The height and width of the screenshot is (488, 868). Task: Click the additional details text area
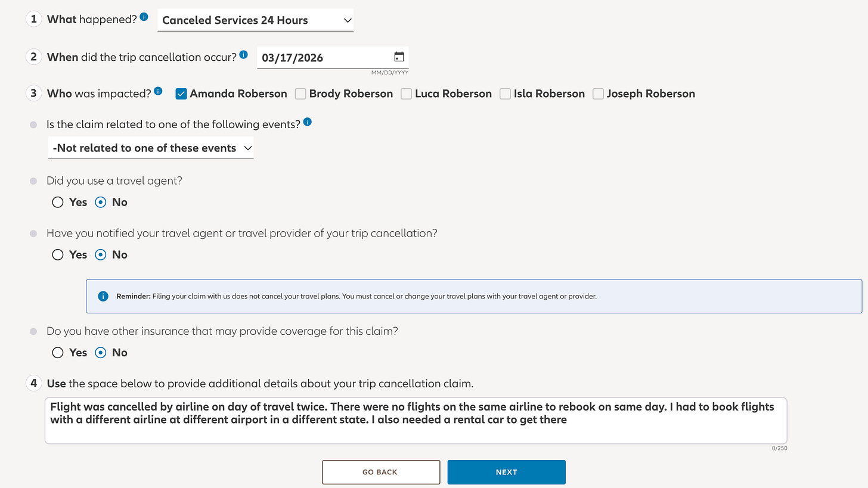click(x=416, y=421)
